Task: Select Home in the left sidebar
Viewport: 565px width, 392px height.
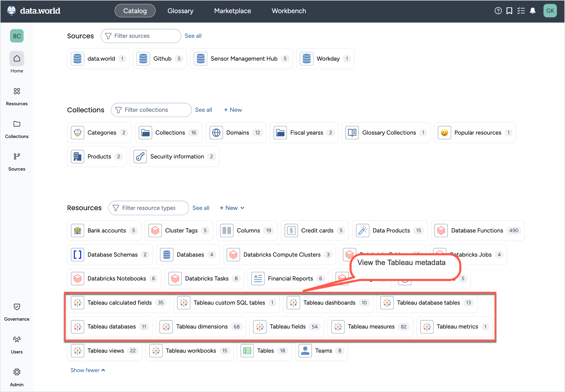Action: tap(17, 62)
